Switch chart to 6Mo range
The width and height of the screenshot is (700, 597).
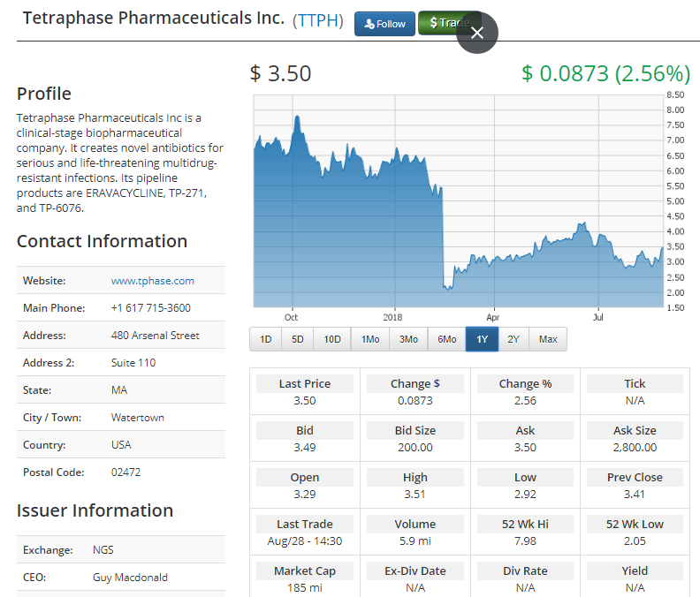point(447,339)
